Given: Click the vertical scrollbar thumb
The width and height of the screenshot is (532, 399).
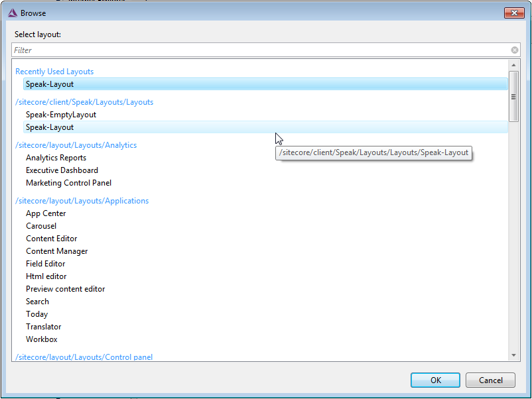Looking at the screenshot, I should click(513, 96).
